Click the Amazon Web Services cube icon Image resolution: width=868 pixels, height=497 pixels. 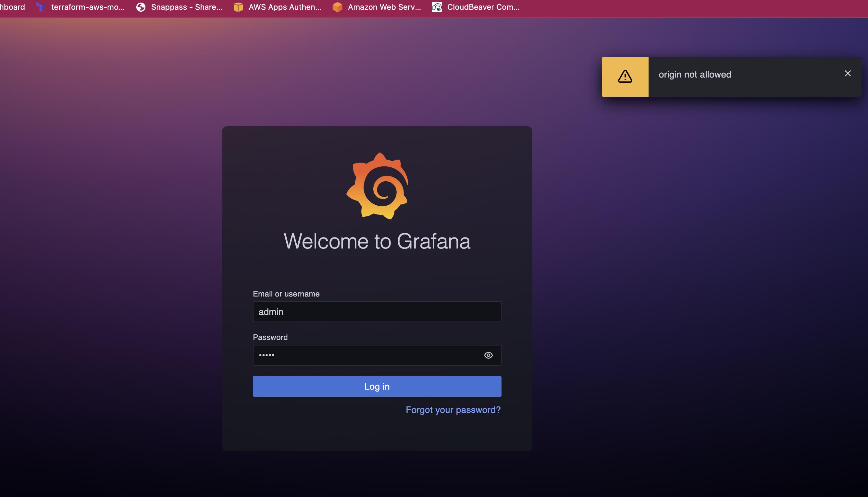pyautogui.click(x=337, y=7)
